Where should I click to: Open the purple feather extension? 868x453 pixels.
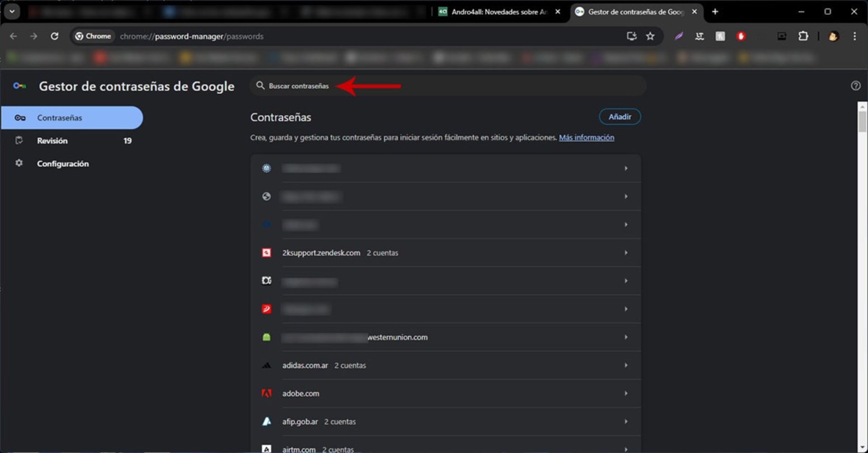pyautogui.click(x=679, y=36)
